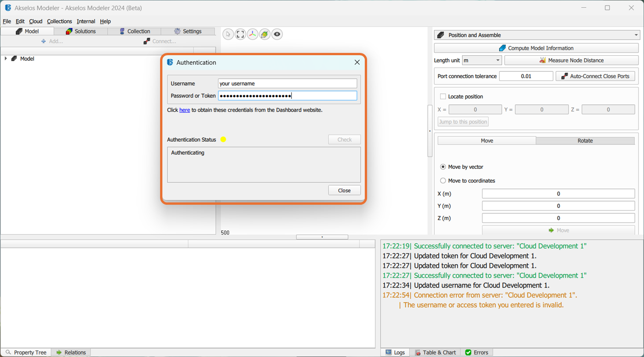Select Move by vector radio button
Screen dimensions: 644x357
pyautogui.click(x=443, y=167)
